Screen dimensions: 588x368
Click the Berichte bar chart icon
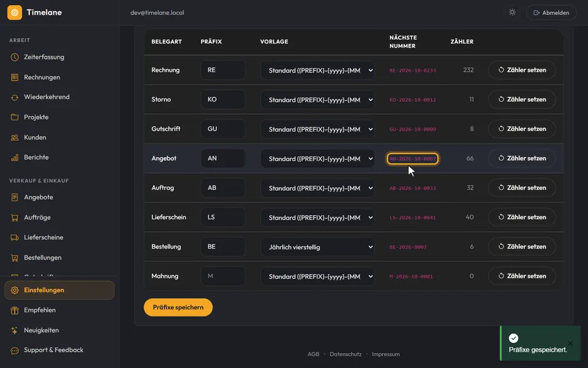coord(15,158)
